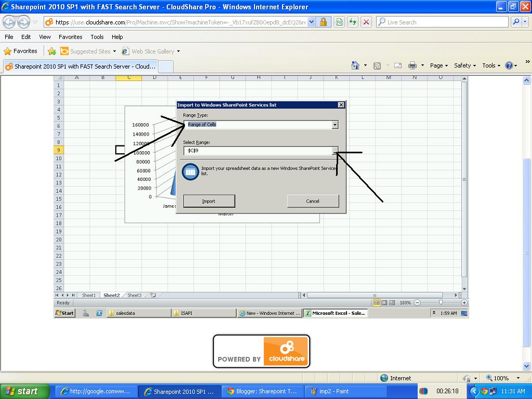
Task: Click the Refresh icon beside the address bar
Action: pos(353,22)
